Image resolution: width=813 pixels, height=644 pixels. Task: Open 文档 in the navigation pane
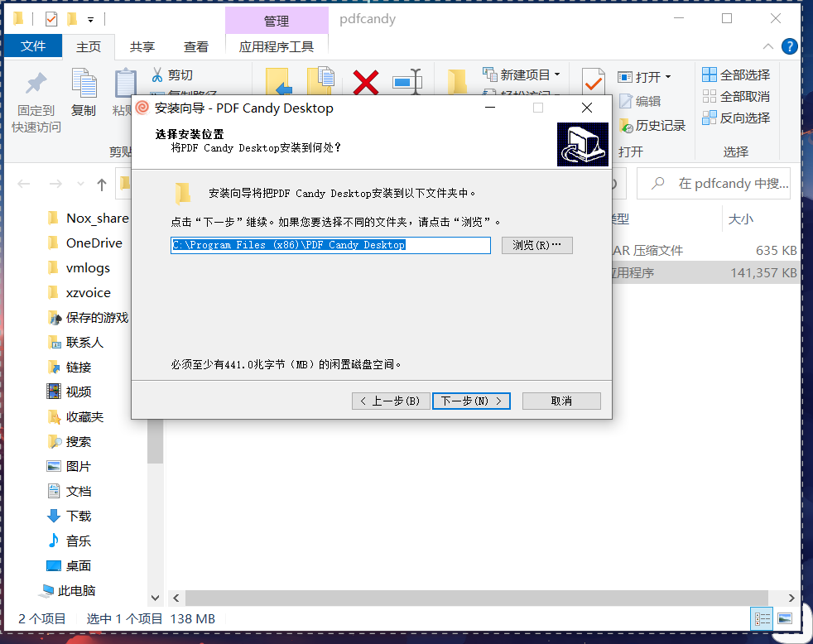coord(70,492)
